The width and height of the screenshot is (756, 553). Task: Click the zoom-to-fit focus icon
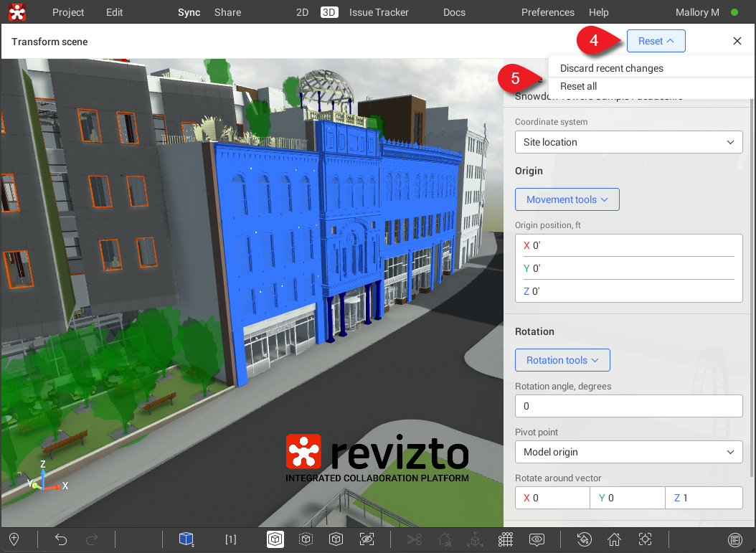click(645, 539)
